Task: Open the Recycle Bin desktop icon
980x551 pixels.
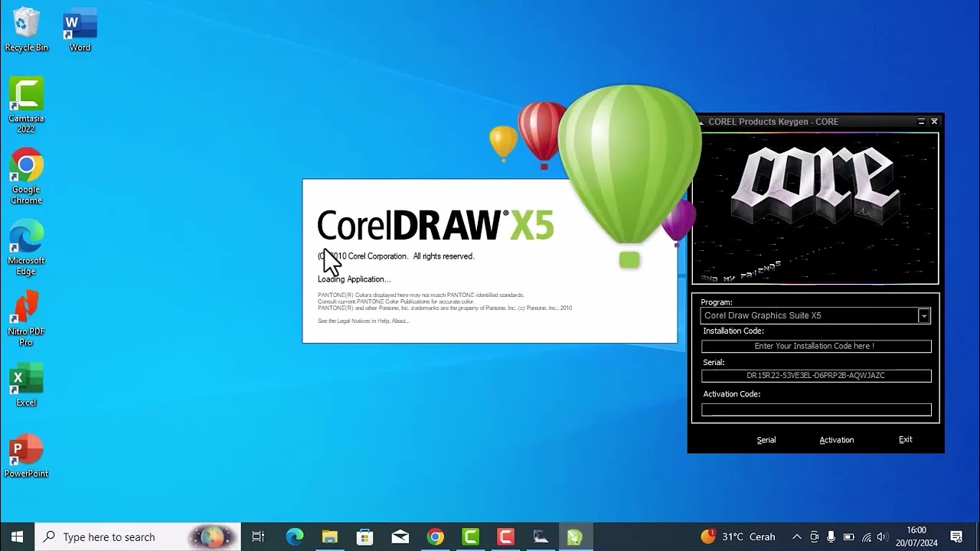Action: pos(26,30)
